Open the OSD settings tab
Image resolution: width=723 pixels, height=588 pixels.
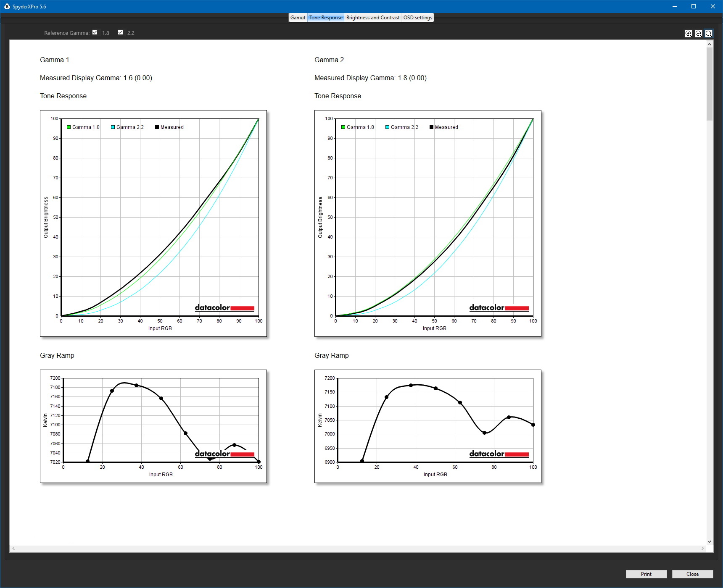pos(418,18)
